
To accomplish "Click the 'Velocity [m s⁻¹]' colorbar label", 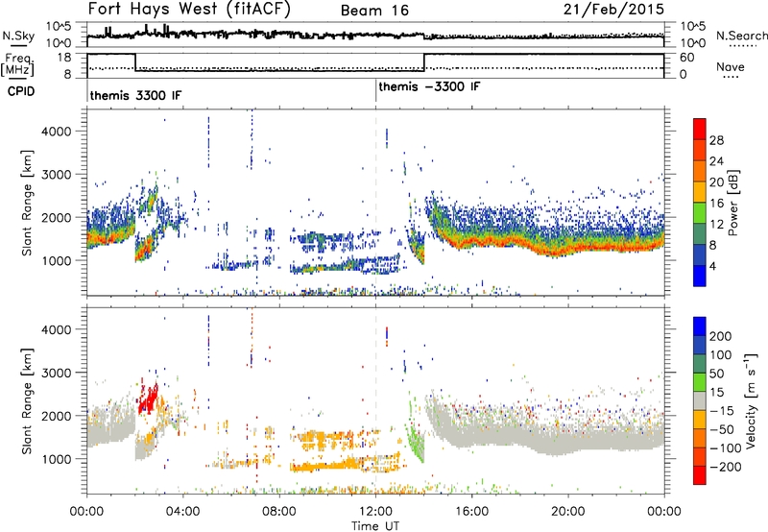I will click(751, 400).
